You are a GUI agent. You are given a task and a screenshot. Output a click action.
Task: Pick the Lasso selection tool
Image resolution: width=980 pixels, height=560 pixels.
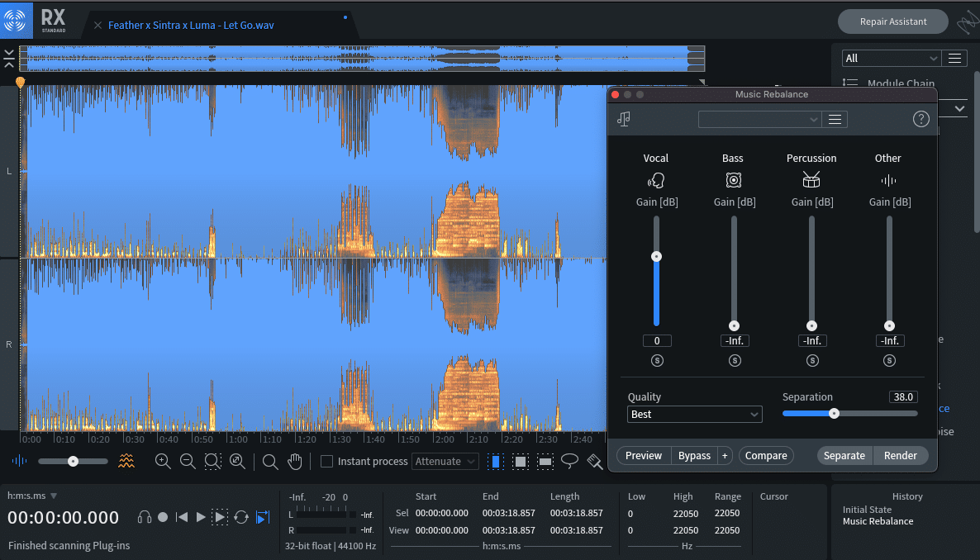point(569,461)
